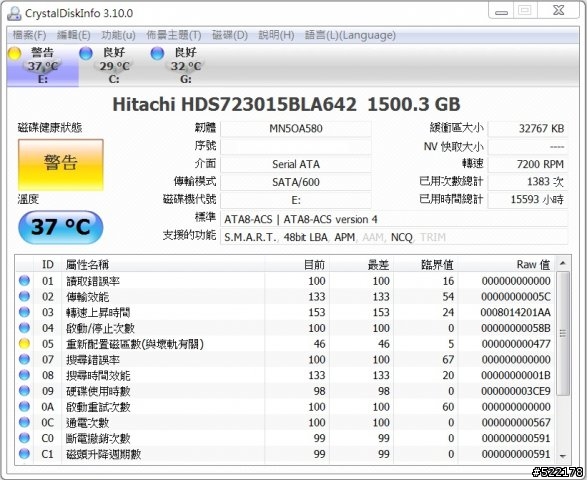588x480 pixels.
Task: Click yellow caution orb of attribute 05
Action: tap(24, 344)
